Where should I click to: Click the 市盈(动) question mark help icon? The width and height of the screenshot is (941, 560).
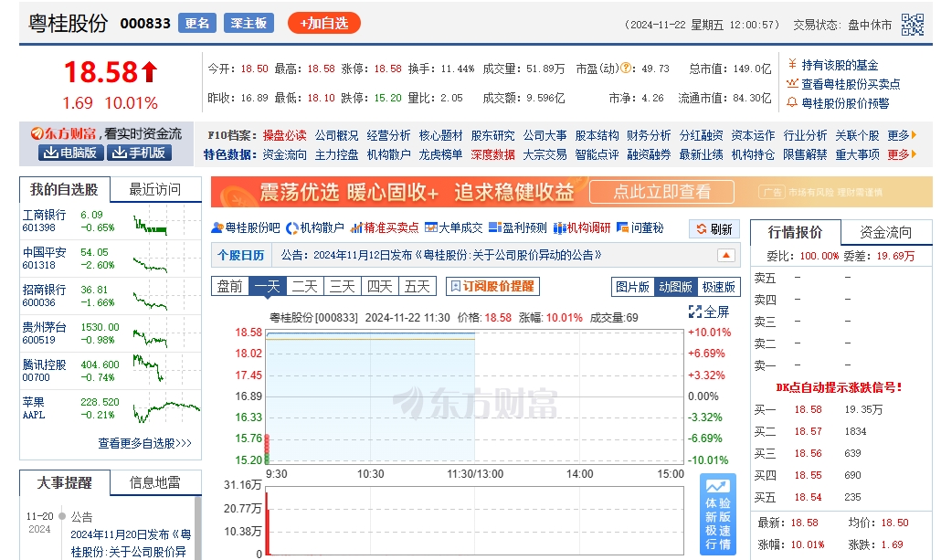(x=625, y=69)
